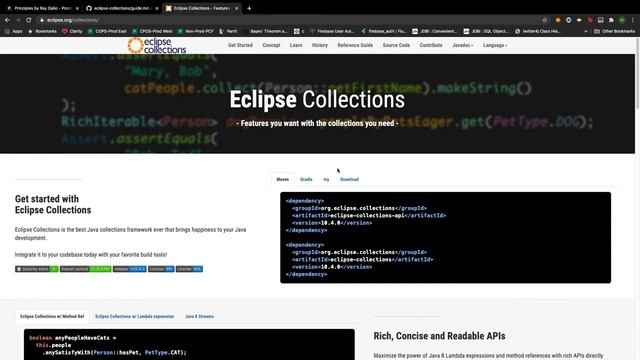Click the browser back arrow
This screenshot has height=360, width=640.
[x=7, y=20]
